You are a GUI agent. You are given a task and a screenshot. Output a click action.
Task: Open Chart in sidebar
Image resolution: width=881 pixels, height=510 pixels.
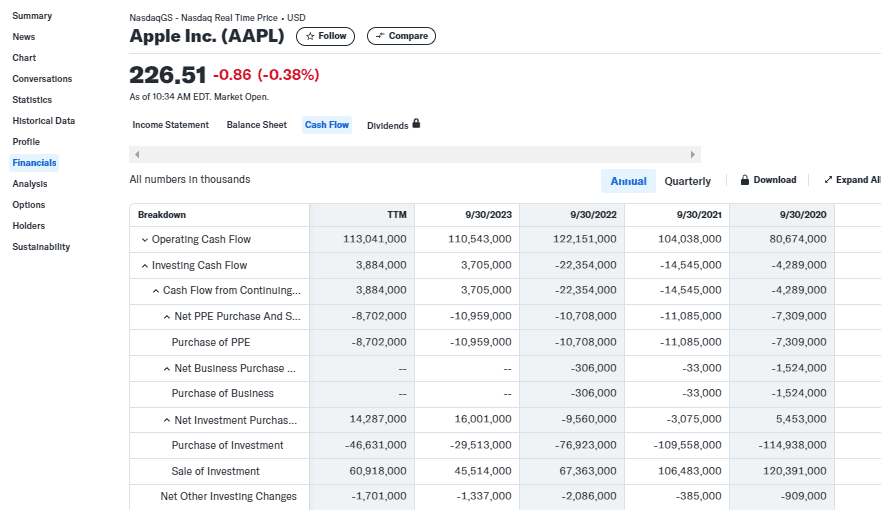pos(24,57)
